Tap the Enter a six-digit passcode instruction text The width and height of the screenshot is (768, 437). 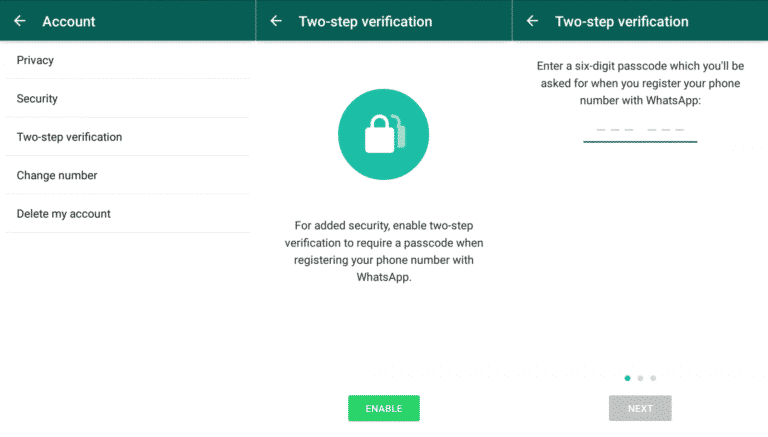point(640,83)
